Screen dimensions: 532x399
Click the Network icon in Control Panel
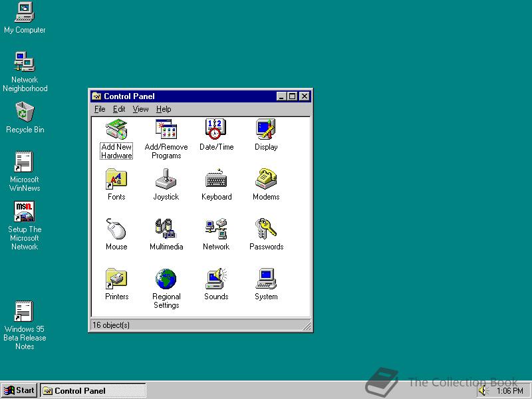click(x=216, y=229)
